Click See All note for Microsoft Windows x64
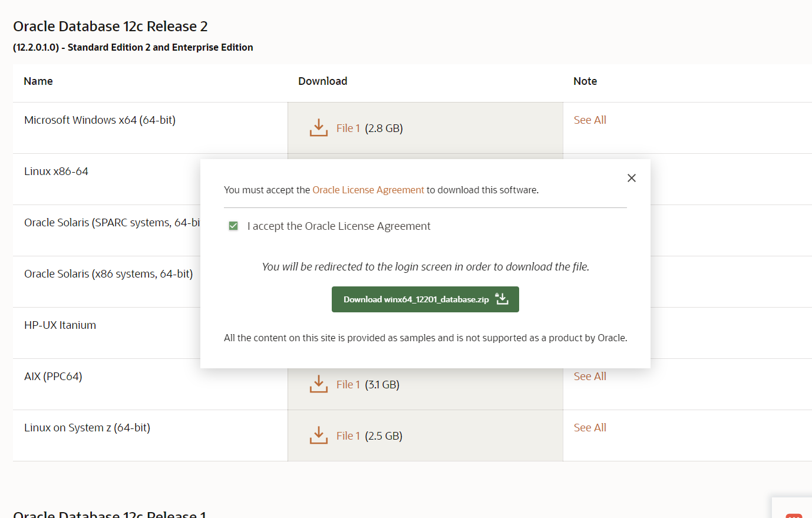This screenshot has width=812, height=518. click(x=590, y=120)
